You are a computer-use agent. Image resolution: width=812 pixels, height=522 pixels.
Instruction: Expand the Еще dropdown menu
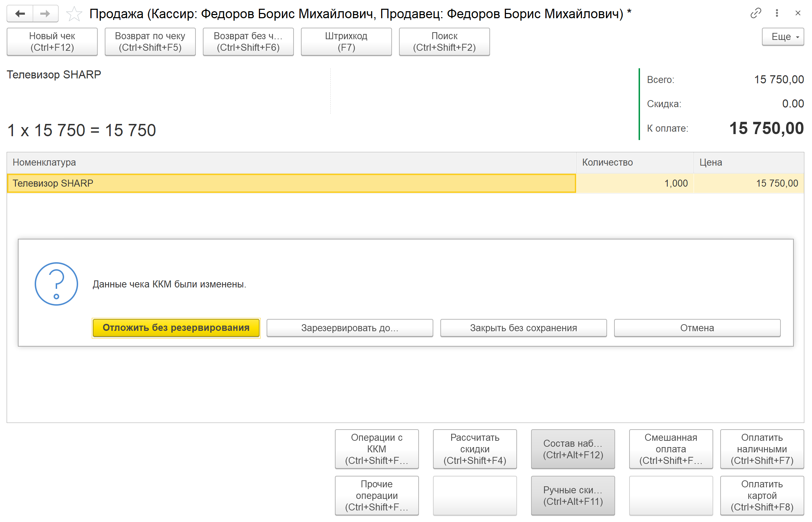pyautogui.click(x=783, y=37)
